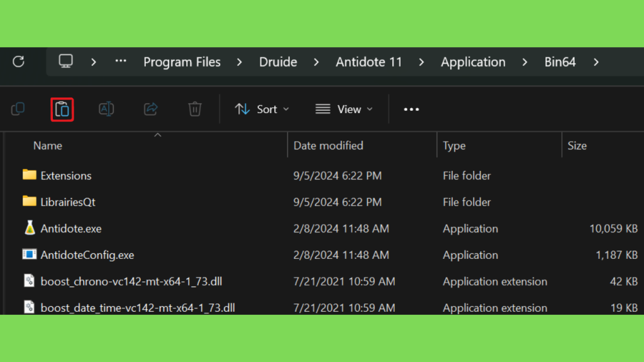Click the Bin64 breadcrumb segment

click(x=560, y=62)
